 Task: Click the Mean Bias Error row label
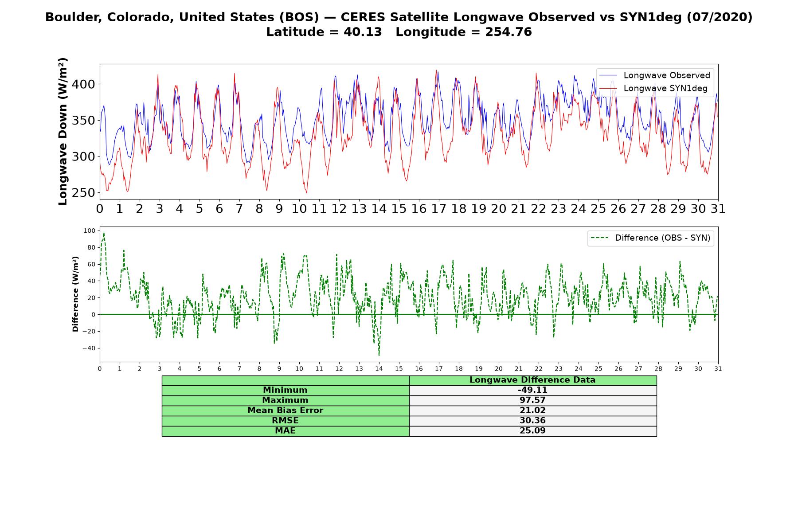click(286, 411)
